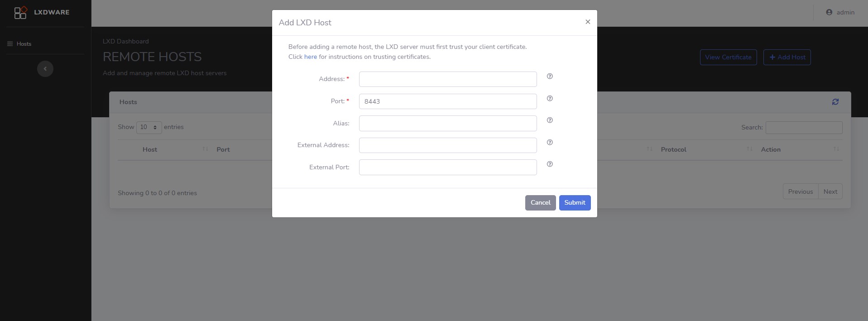Sort the table by Host column

pos(150,149)
